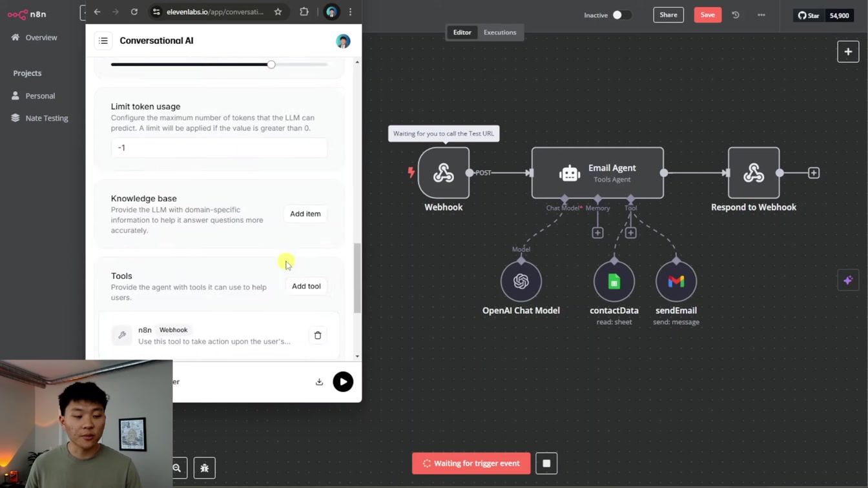
Task: Delete the n8n webhook tool with trash icon
Action: click(x=318, y=335)
